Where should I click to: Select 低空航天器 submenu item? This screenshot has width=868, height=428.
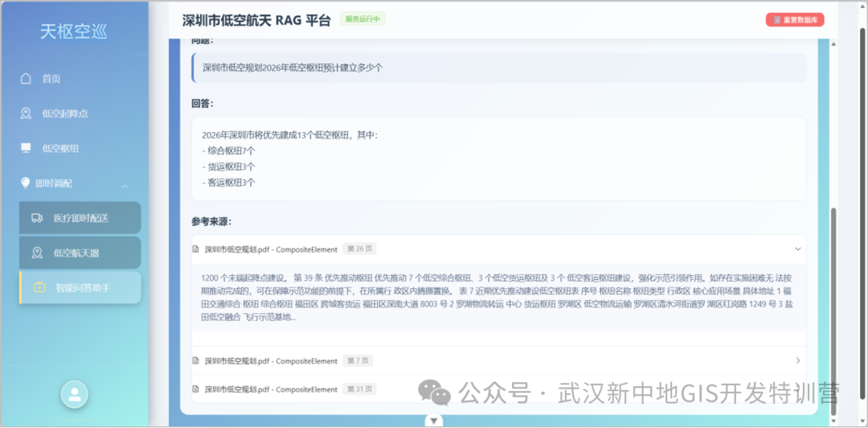pyautogui.click(x=80, y=253)
